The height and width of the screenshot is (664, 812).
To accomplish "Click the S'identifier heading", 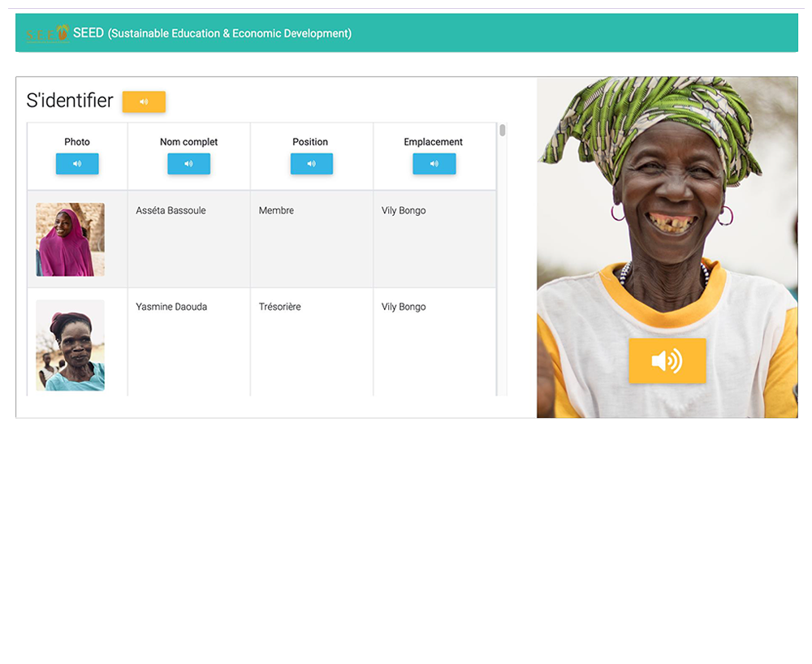I will 70,101.
